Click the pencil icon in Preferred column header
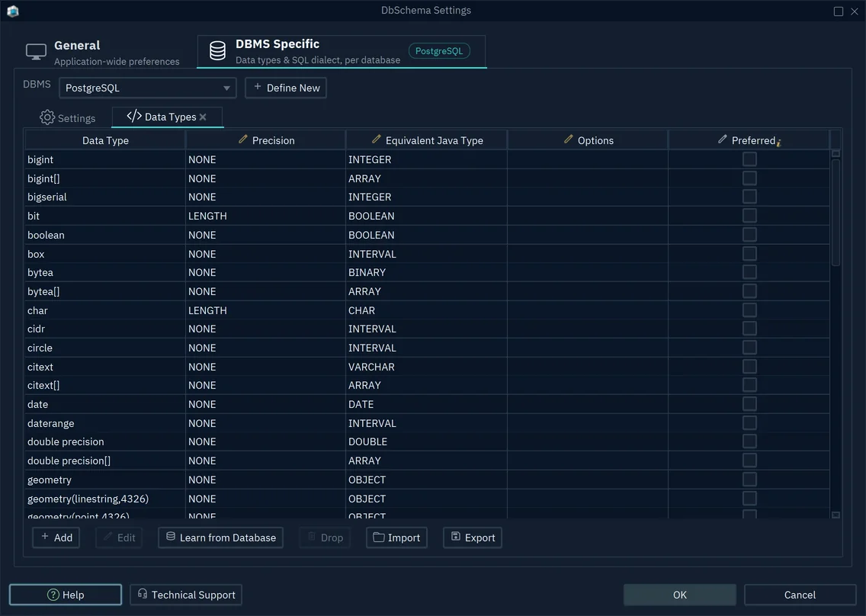 722,140
